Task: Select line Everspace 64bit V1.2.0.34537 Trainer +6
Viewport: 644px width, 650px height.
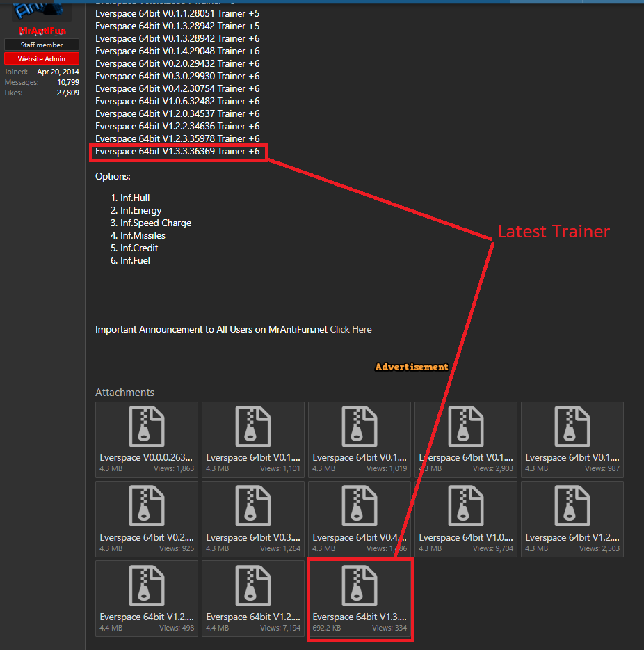Action: coord(177,113)
